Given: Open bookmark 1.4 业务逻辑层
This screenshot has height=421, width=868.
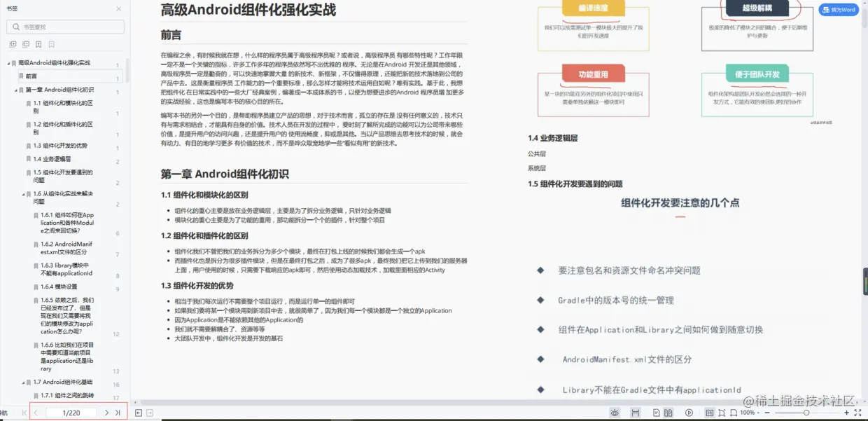Looking at the screenshot, I should point(52,159).
